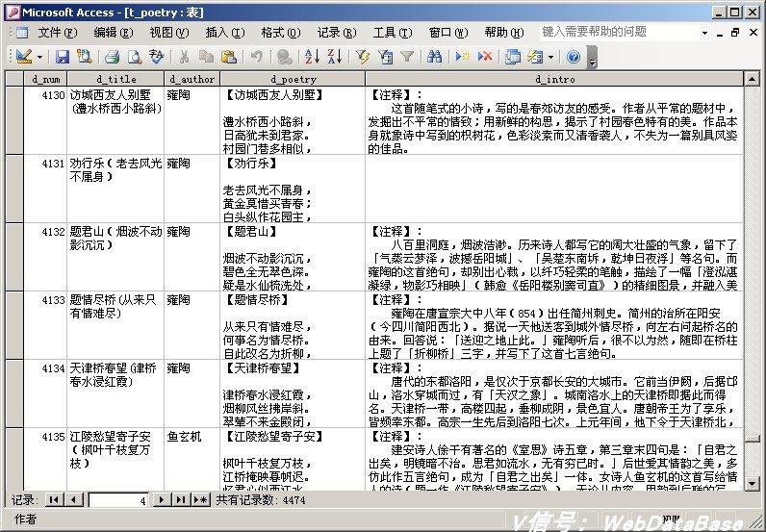Open Find with binoculars icon

[434, 57]
